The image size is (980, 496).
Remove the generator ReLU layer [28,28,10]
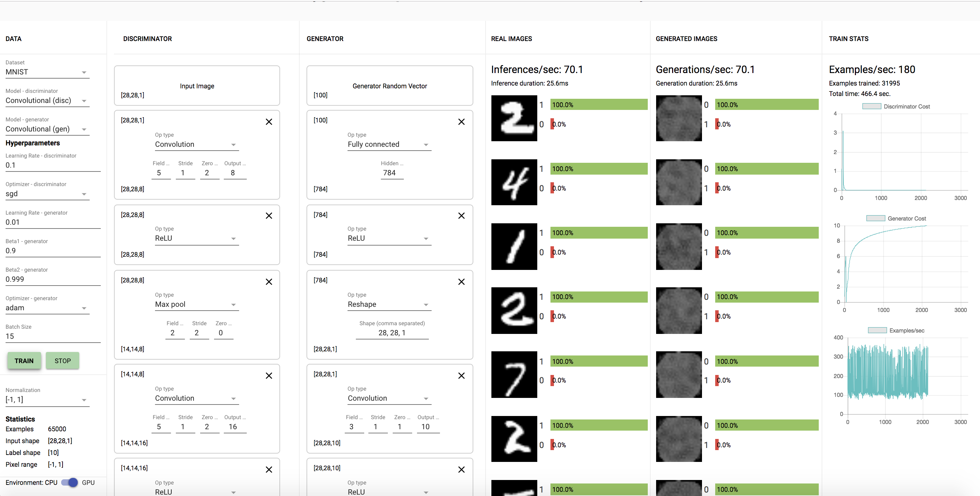[461, 470]
